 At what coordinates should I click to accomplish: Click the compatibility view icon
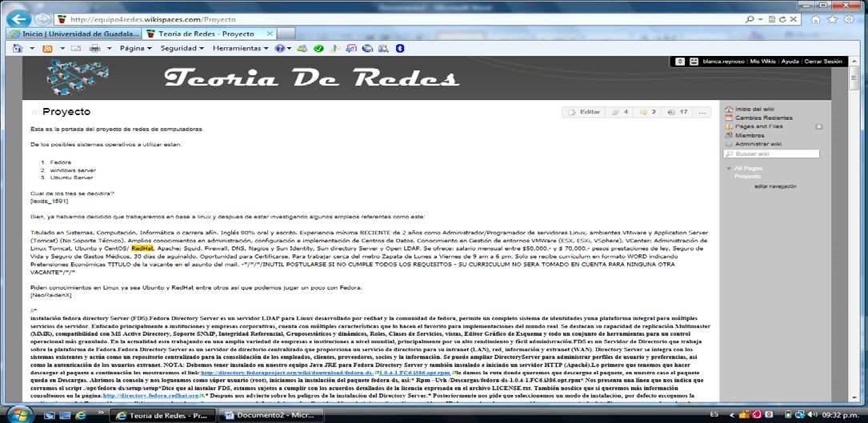(x=770, y=19)
